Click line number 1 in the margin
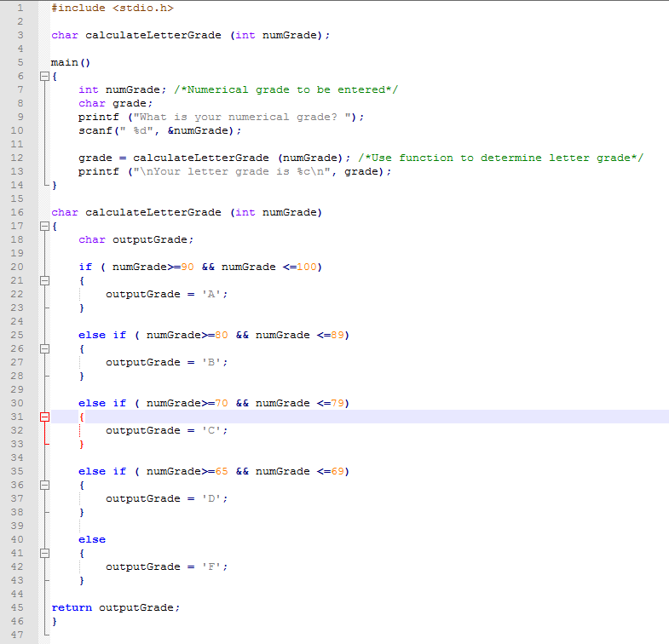The width and height of the screenshot is (669, 644). pos(20,8)
